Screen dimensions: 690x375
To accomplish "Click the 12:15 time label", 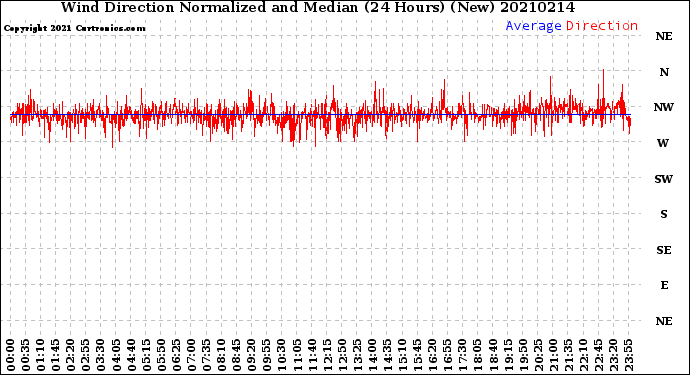I will click(x=327, y=355).
